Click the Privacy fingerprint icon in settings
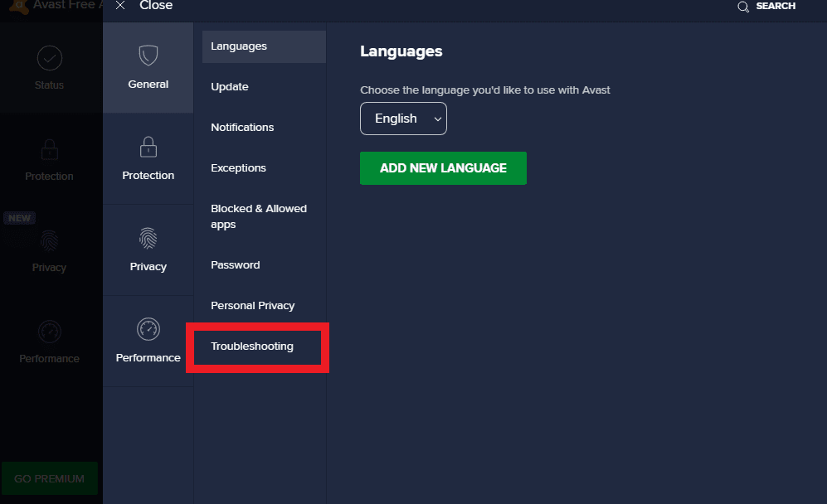 point(148,238)
